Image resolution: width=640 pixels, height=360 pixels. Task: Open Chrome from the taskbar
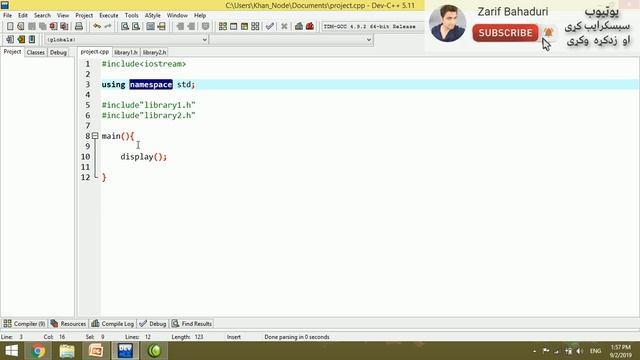pyautogui.click(x=38, y=351)
